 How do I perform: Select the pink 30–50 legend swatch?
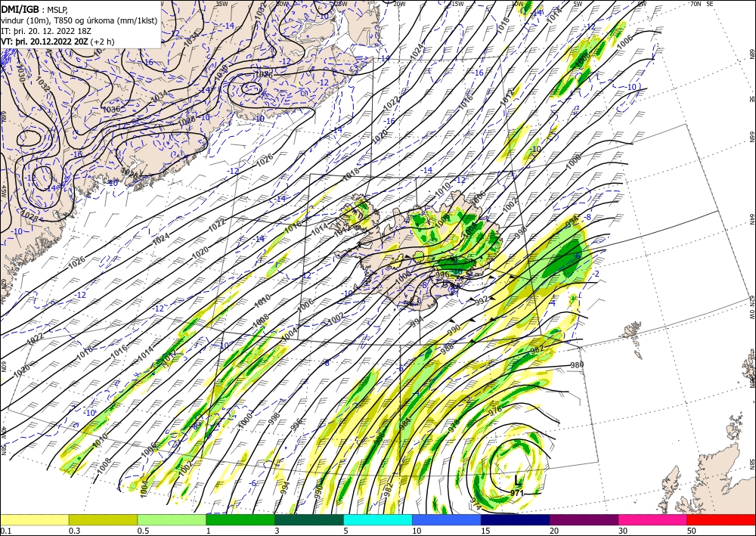tap(653, 519)
